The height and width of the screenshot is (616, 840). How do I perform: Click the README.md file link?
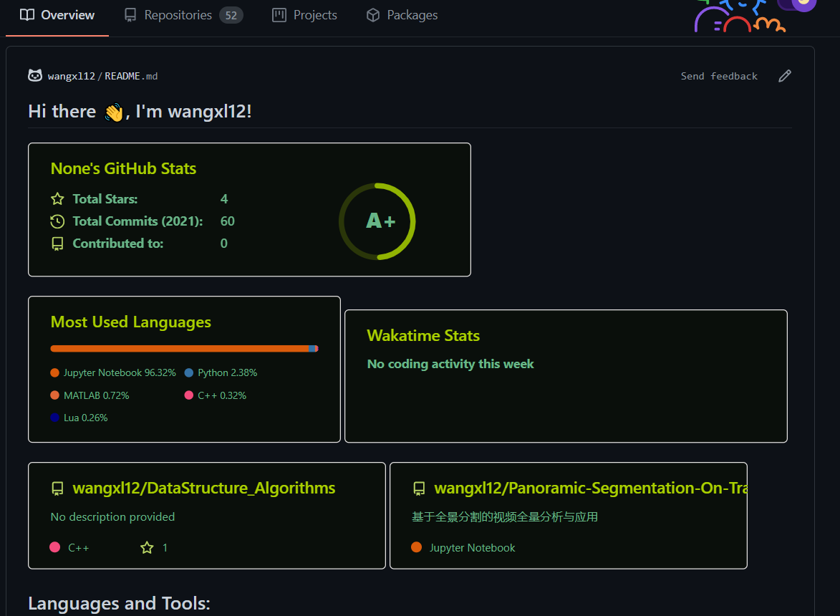pyautogui.click(x=131, y=76)
